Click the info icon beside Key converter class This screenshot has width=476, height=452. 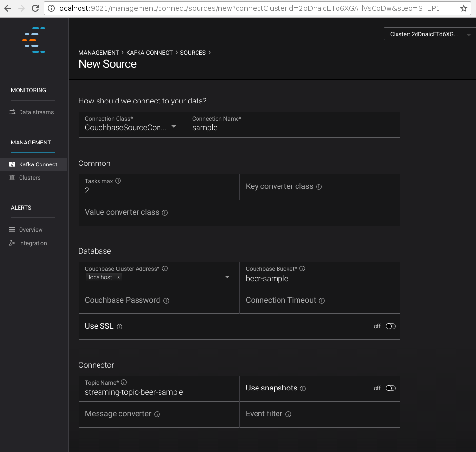point(319,187)
